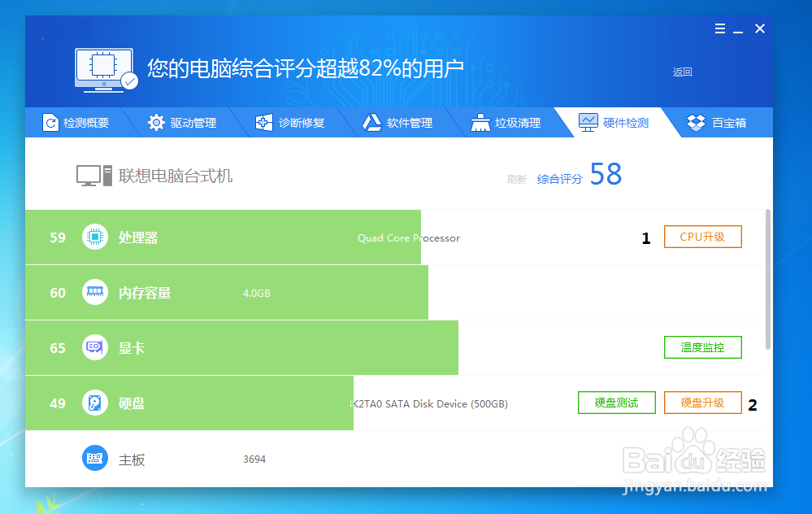Select the 垃圾清理 tab

coord(506,123)
